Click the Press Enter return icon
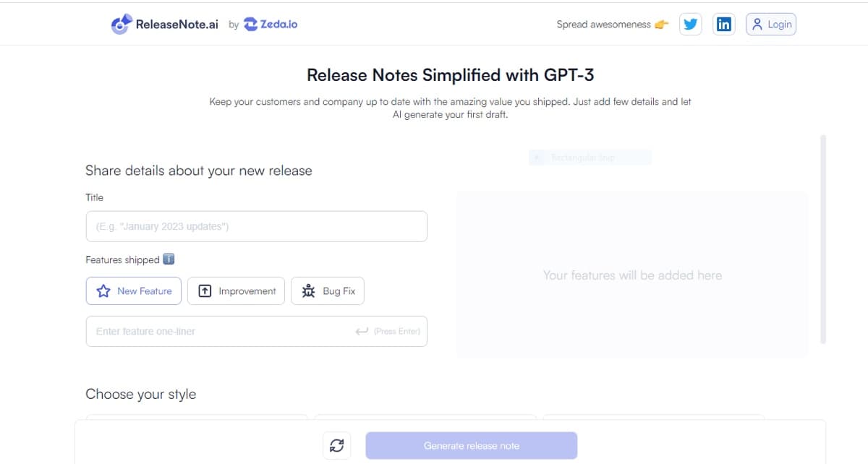The width and height of the screenshot is (868, 464). [x=362, y=331]
